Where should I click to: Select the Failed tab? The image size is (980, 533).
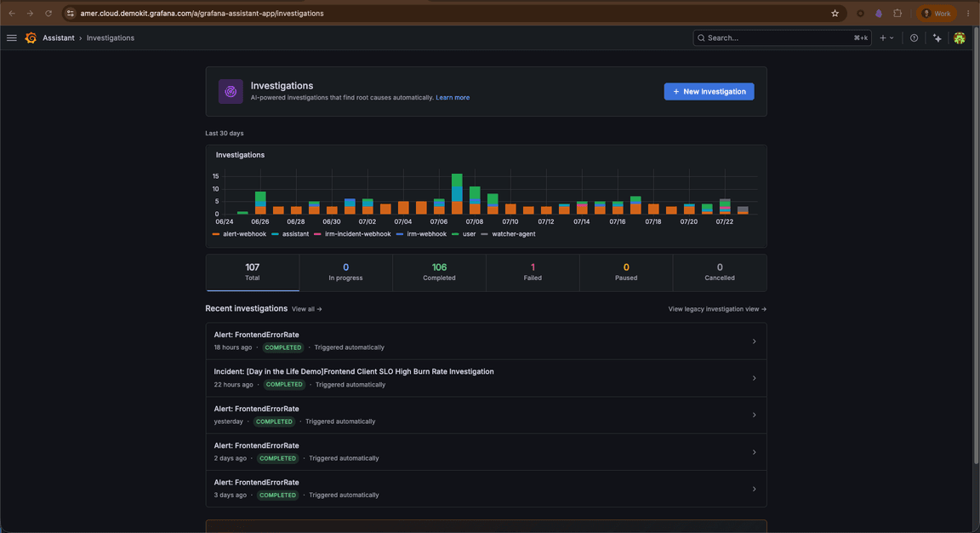pyautogui.click(x=533, y=272)
